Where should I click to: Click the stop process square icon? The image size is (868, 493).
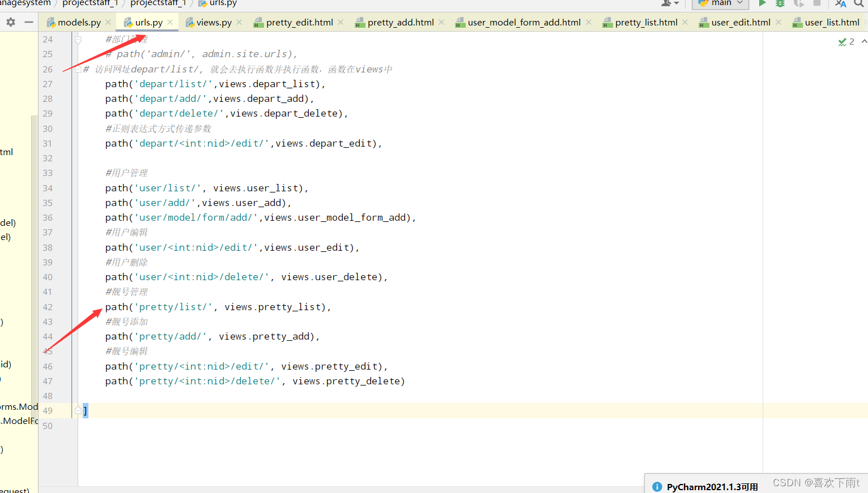pyautogui.click(x=817, y=3)
